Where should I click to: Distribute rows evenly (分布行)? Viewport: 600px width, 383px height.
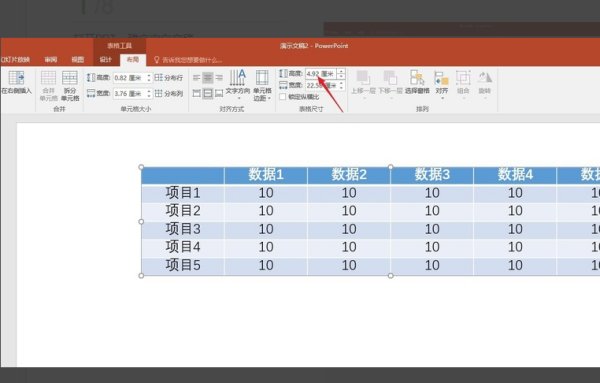click(x=169, y=78)
